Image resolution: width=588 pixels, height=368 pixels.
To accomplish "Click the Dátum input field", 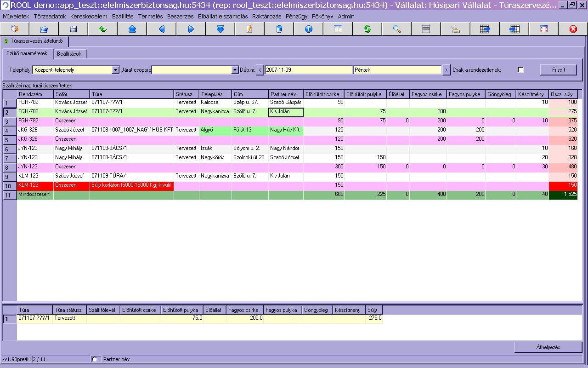I will click(308, 70).
